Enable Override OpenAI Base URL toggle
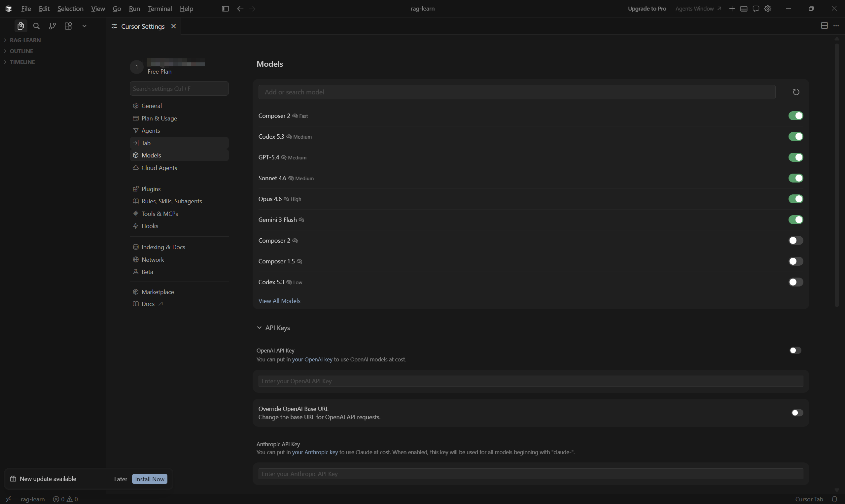845x504 pixels. coord(797,413)
